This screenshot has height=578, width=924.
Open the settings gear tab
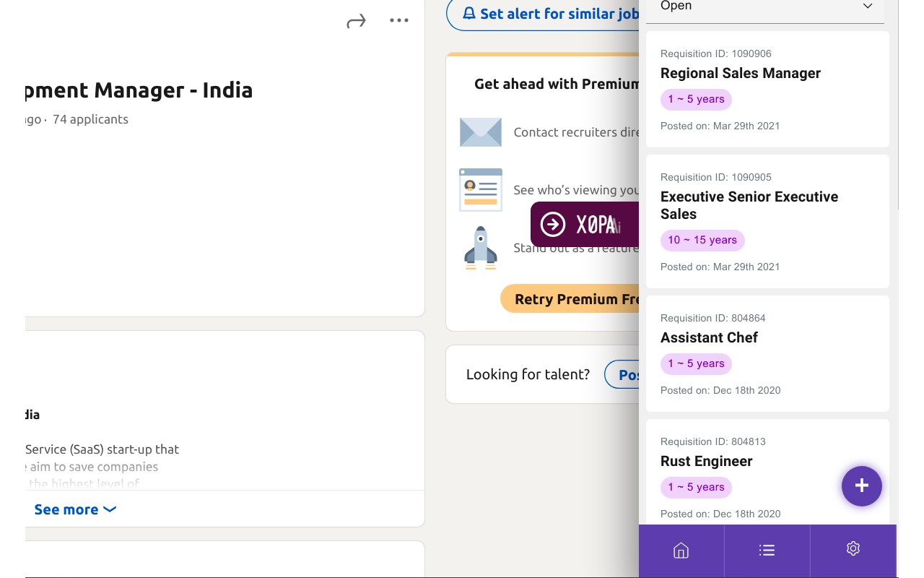click(x=853, y=549)
